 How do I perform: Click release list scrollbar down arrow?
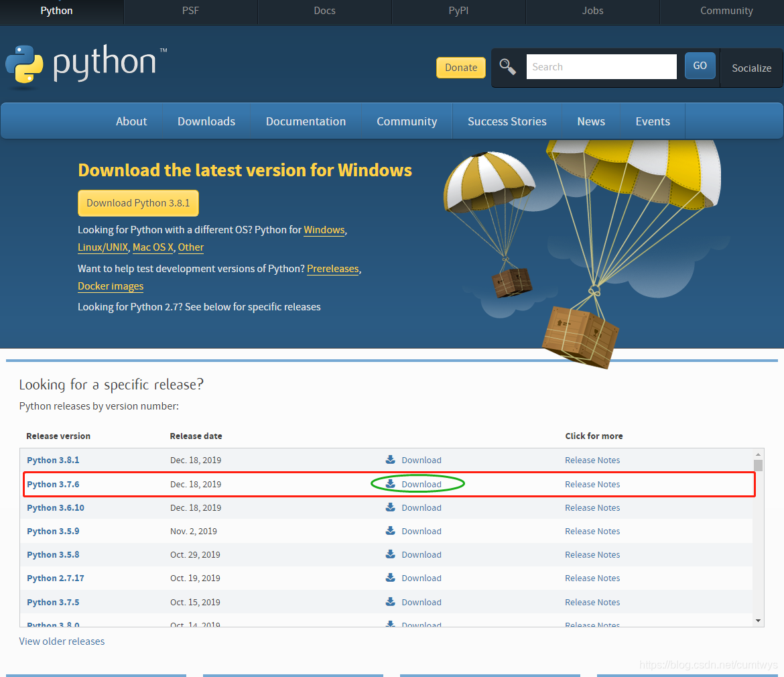pyautogui.click(x=758, y=621)
